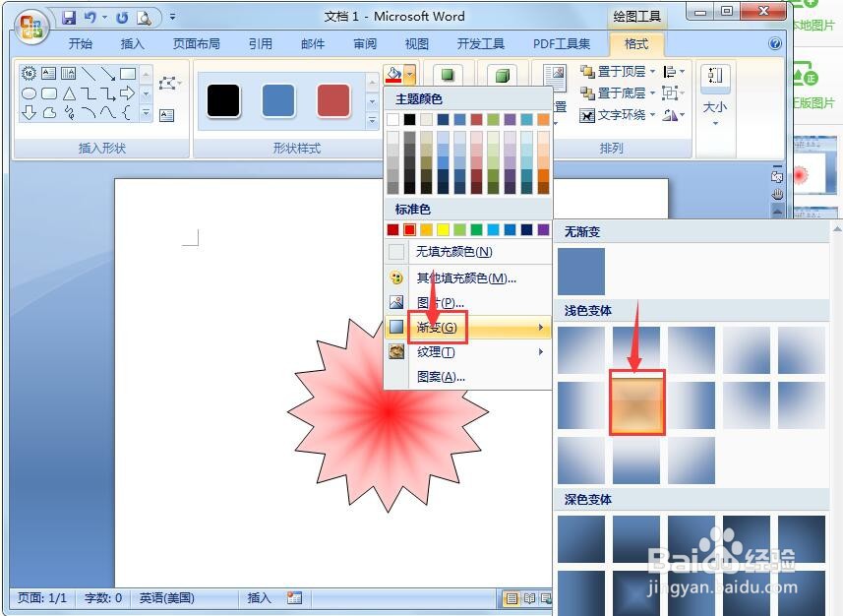This screenshot has width=843, height=616.
Task: Open the 置于顶层 dropdown
Action: click(618, 72)
